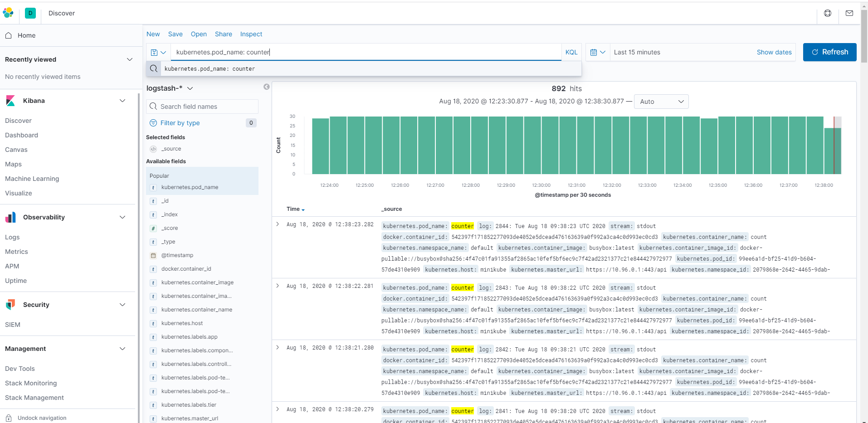Open the logstash-* index pattern dropdown
This screenshot has height=423, width=868.
pos(170,88)
